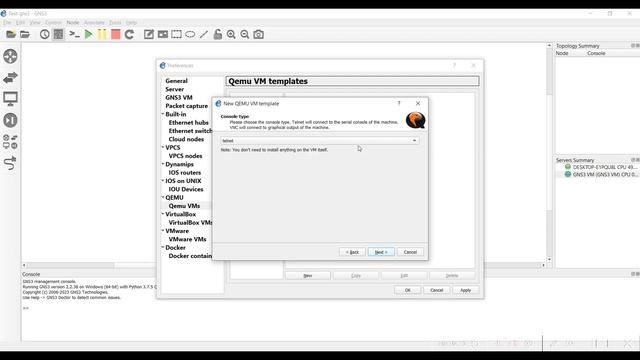Image resolution: width=640 pixels, height=360 pixels.
Task: Toggle show/hide interface labels icon
Action: point(58,34)
